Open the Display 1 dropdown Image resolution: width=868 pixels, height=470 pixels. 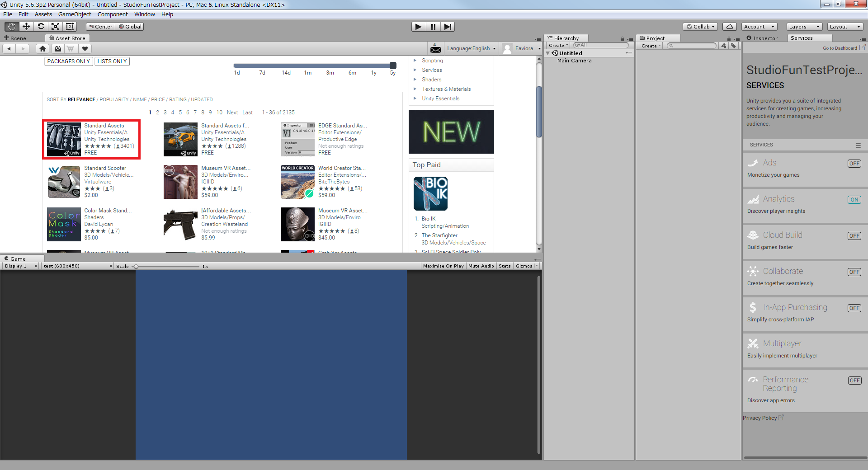tap(21, 266)
